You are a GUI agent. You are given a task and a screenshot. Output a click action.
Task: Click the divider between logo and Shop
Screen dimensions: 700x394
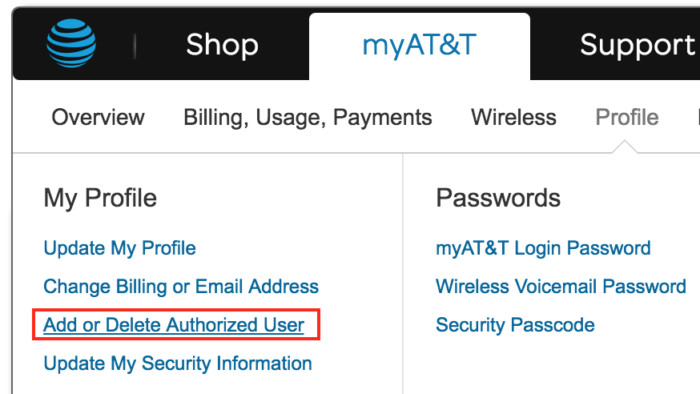134,46
